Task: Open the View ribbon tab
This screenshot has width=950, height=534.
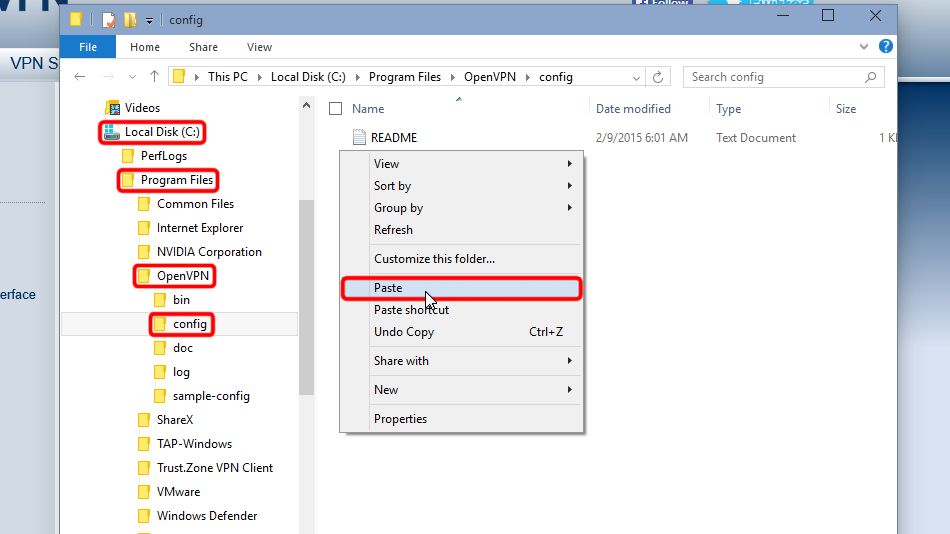Action: click(x=259, y=47)
